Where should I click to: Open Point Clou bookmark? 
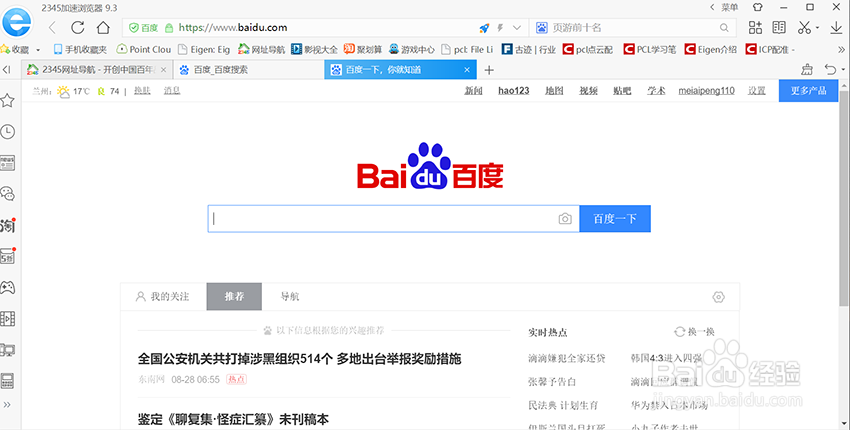(x=144, y=49)
